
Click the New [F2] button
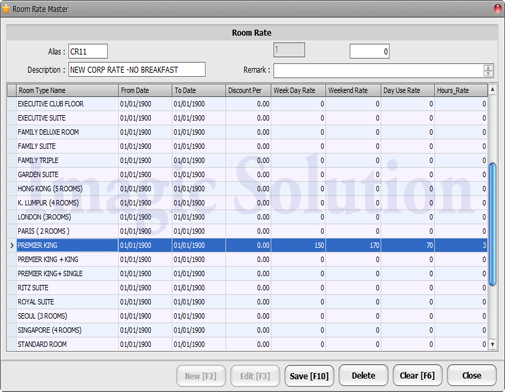click(201, 376)
